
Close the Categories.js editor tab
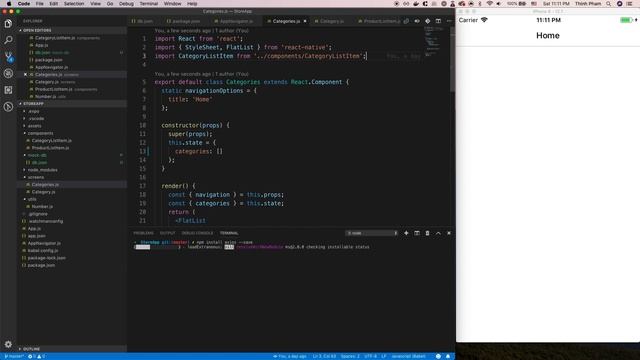tap(305, 21)
